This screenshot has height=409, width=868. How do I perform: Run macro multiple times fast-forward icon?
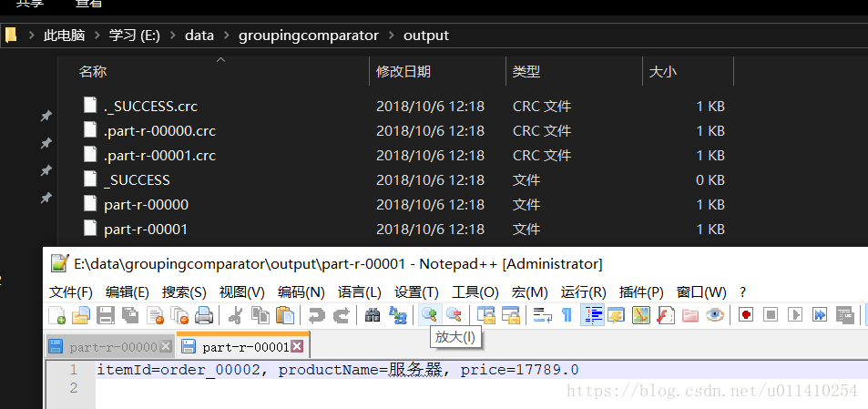click(x=820, y=315)
